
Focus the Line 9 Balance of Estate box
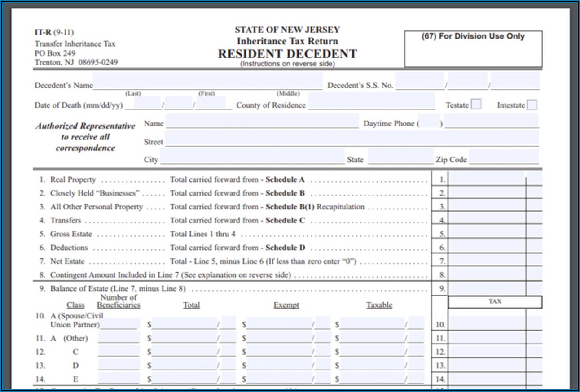487,288
